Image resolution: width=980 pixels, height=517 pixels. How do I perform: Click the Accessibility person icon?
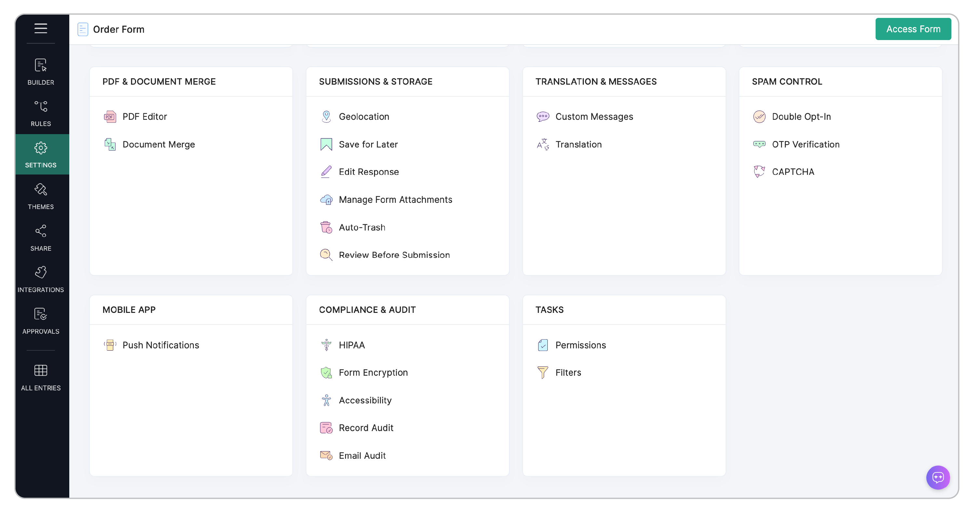click(x=326, y=400)
